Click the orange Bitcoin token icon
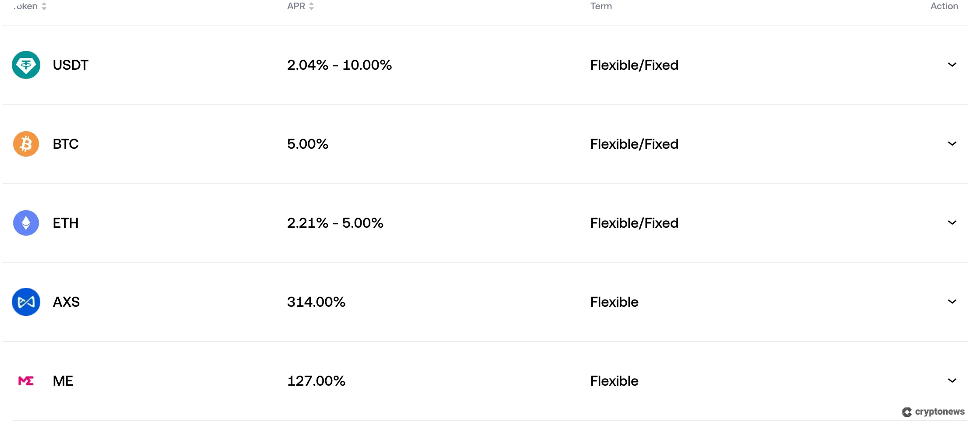Viewport: 980px width, 430px height. [x=26, y=144]
